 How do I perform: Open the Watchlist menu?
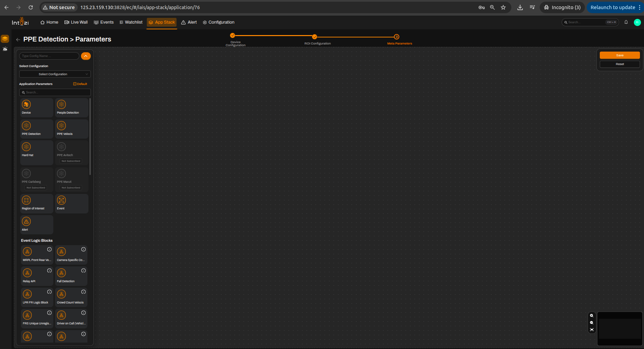pyautogui.click(x=131, y=22)
